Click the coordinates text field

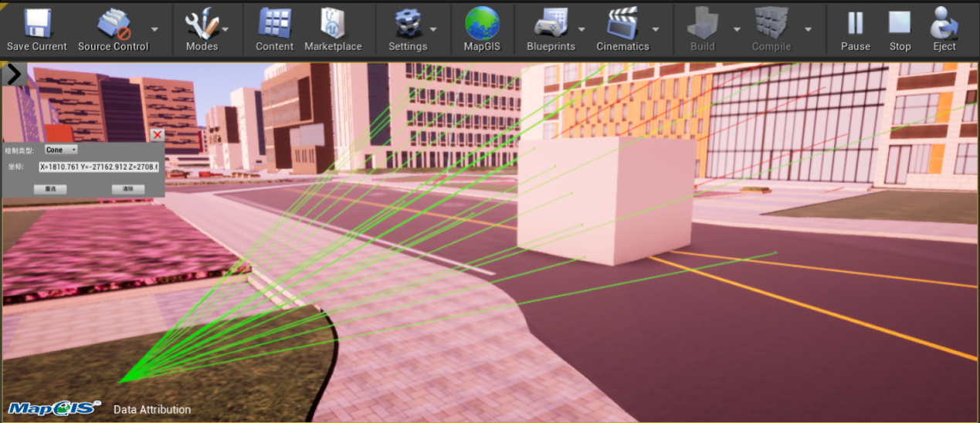[99, 167]
